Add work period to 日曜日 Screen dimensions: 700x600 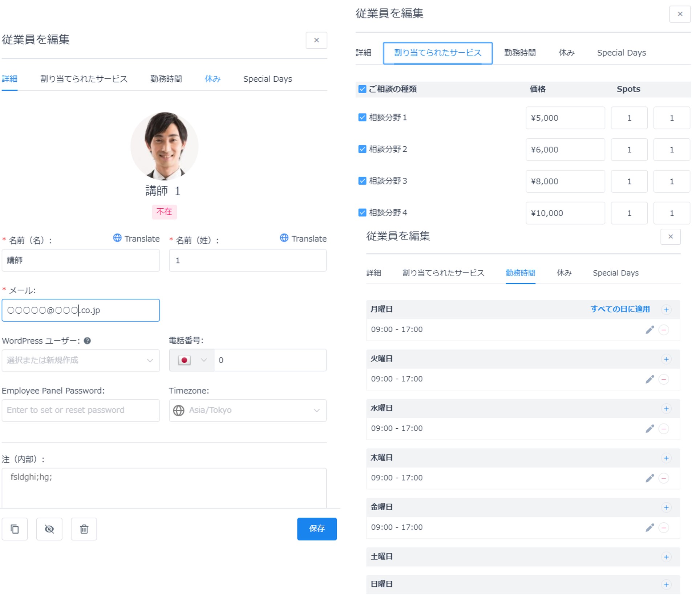point(666,584)
